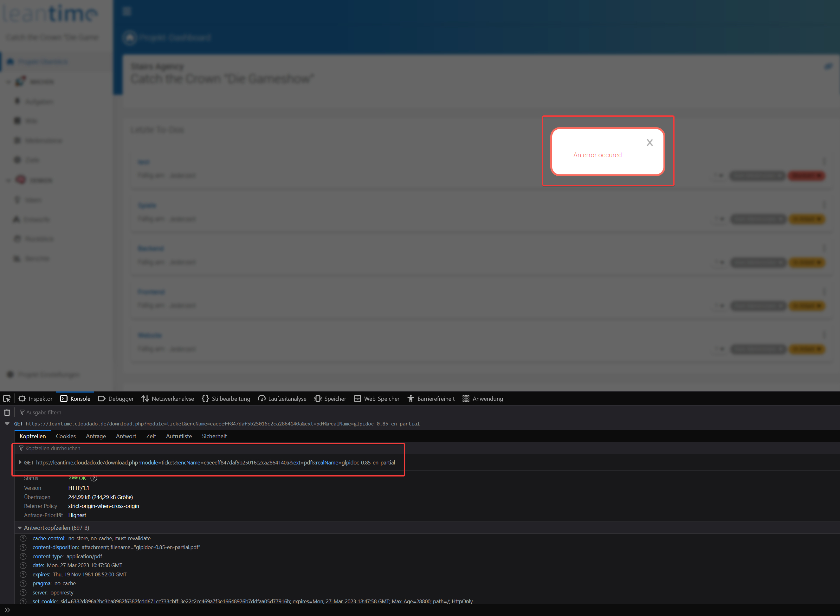The width and height of the screenshot is (840, 616).
Task: Click the help icon beside the 200 OK status
Action: coord(94,478)
